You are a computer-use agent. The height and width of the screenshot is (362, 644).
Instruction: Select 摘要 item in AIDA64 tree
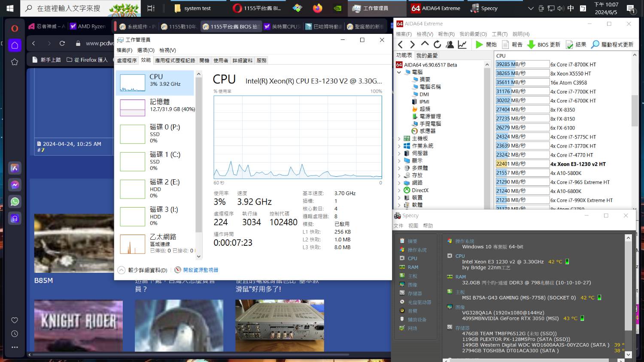coord(425,79)
